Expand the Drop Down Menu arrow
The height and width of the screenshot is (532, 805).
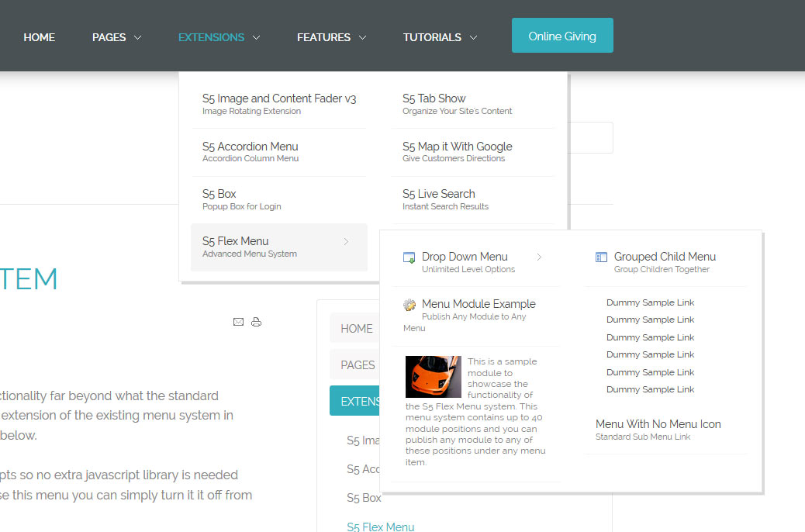(539, 257)
